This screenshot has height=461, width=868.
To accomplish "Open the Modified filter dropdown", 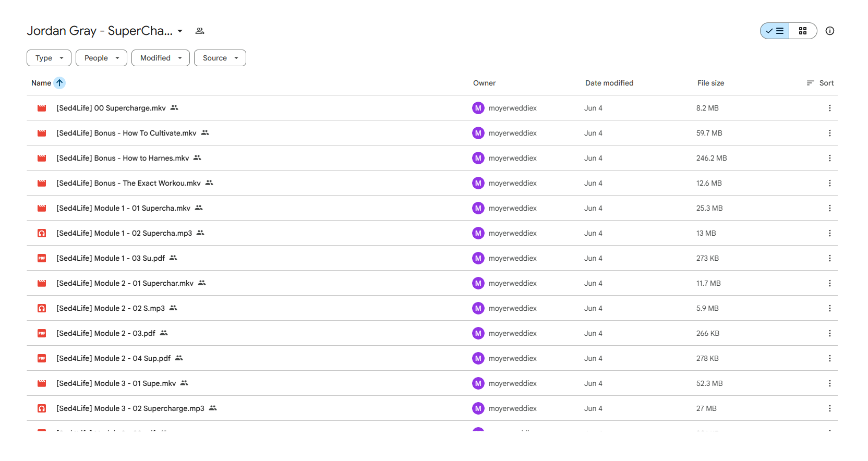I will click(161, 58).
